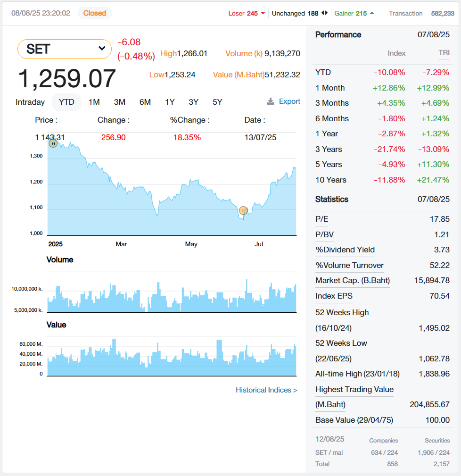Viewport: 461px width, 476px height.
Task: Click the P/BV statistic label
Action: 324,234
